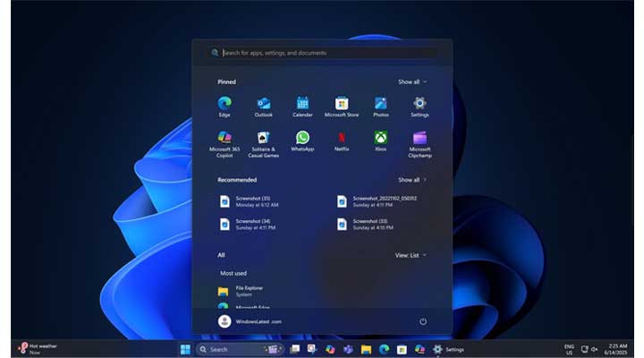Screen dimensions: 644x358
Task: Launch WhatsApp from pinned apps
Action: (302, 141)
